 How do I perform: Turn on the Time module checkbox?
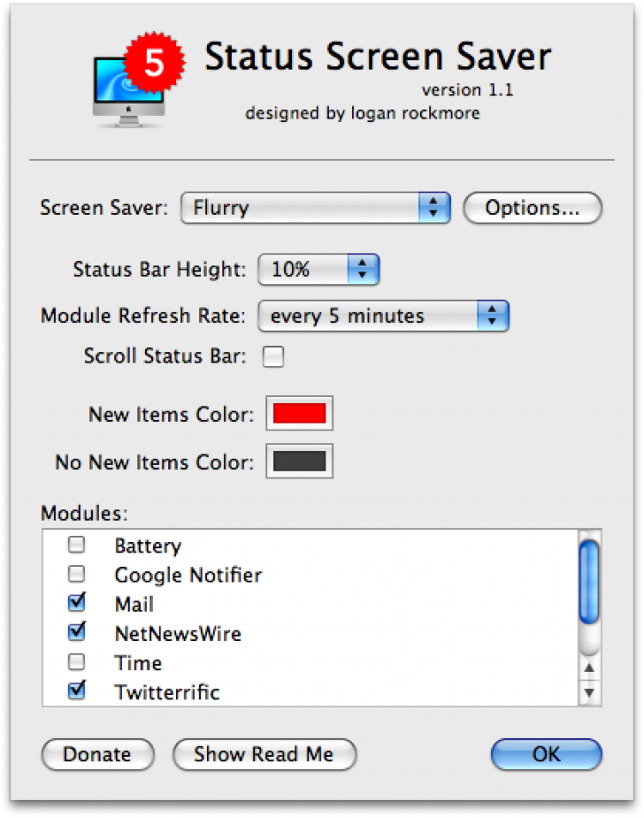77,662
